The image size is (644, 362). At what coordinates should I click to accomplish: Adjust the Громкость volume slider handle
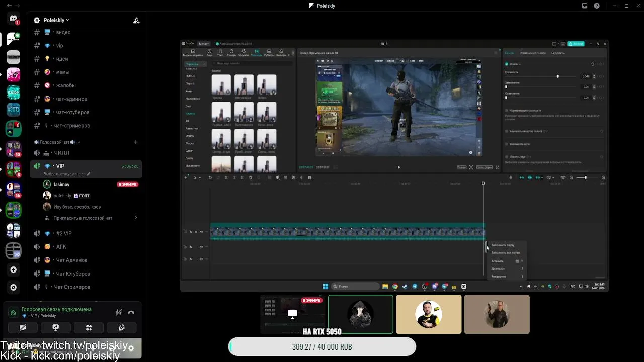tap(557, 76)
